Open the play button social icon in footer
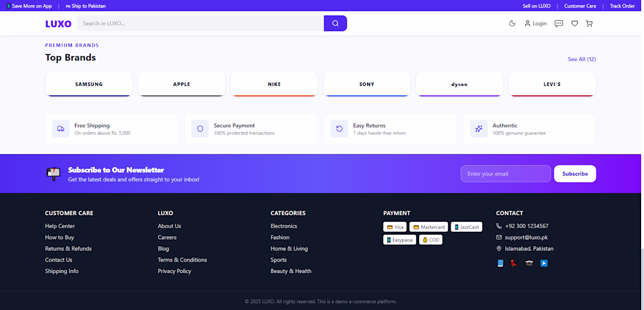 coord(544,263)
